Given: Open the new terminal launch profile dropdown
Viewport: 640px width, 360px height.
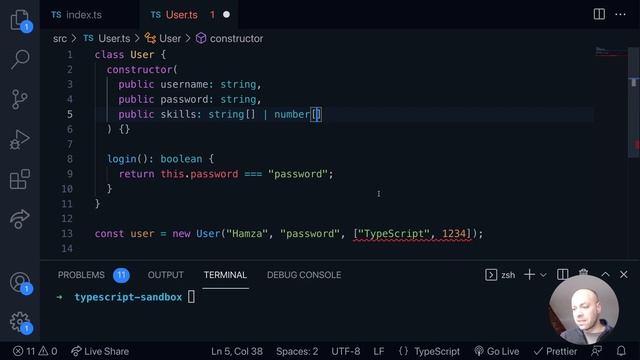Looking at the screenshot, I should (543, 275).
